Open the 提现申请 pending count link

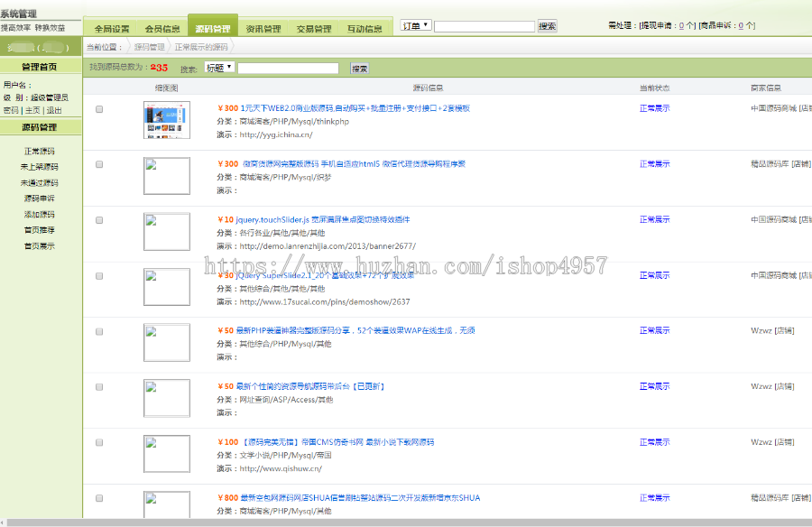681,25
